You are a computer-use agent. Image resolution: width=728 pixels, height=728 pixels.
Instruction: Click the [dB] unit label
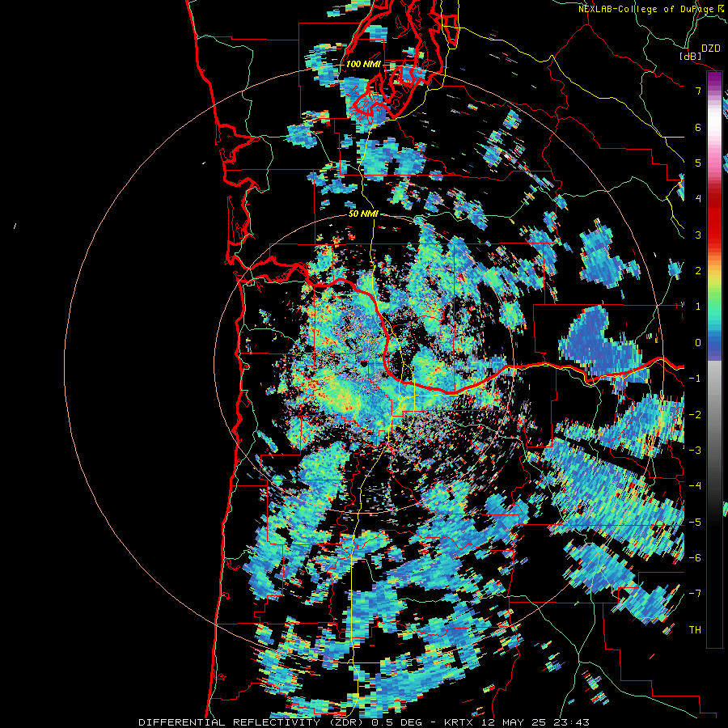[690, 56]
